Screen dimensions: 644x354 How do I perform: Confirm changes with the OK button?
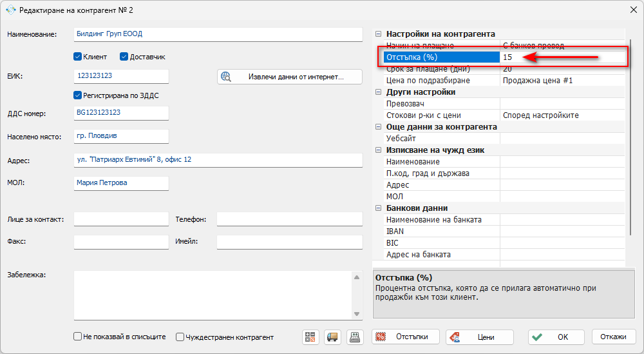[556, 337]
